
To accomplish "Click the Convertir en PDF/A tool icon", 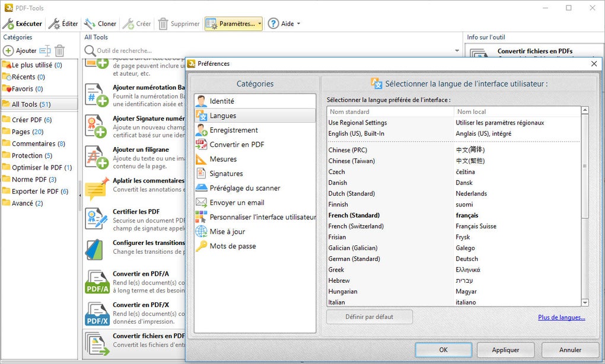I will [x=97, y=282].
